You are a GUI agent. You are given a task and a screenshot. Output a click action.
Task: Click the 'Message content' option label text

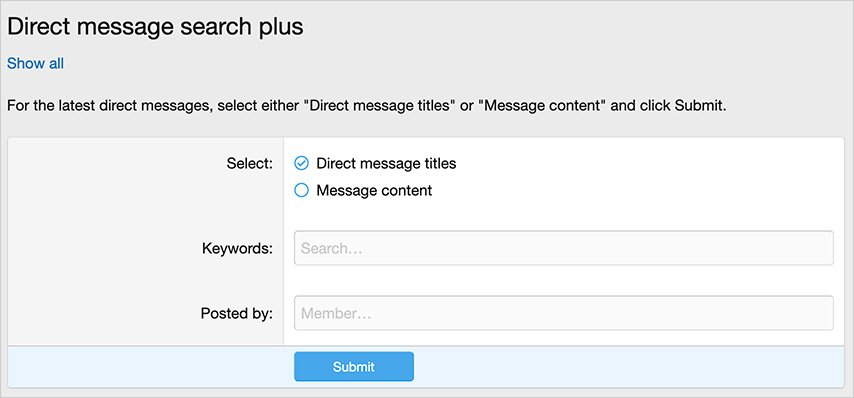(x=374, y=190)
